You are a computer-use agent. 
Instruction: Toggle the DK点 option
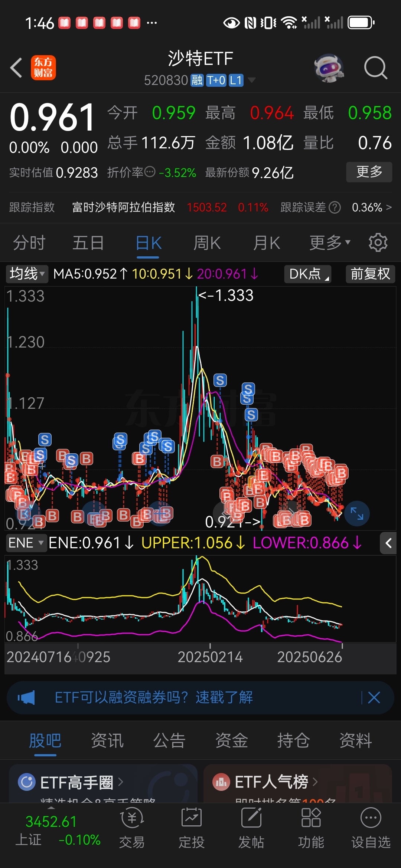pos(307,274)
